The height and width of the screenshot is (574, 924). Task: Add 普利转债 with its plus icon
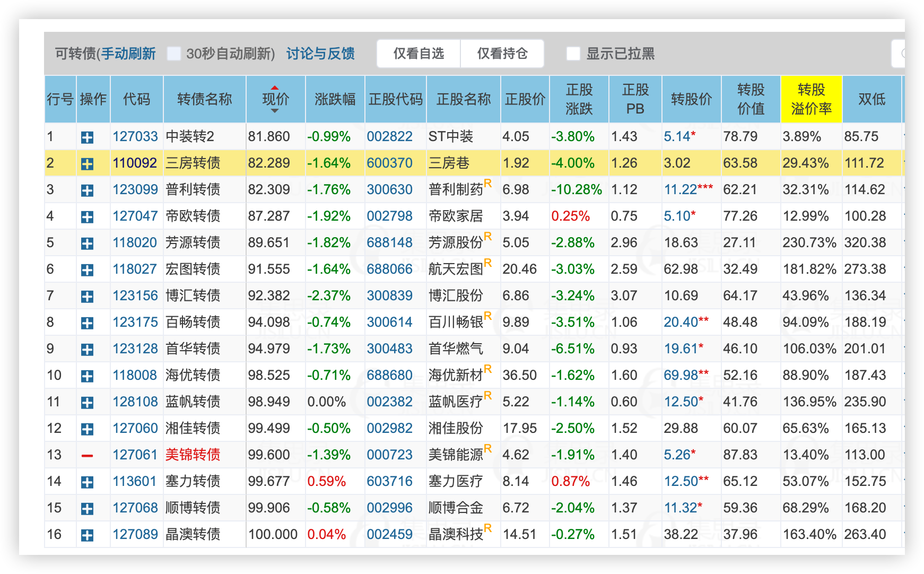87,190
